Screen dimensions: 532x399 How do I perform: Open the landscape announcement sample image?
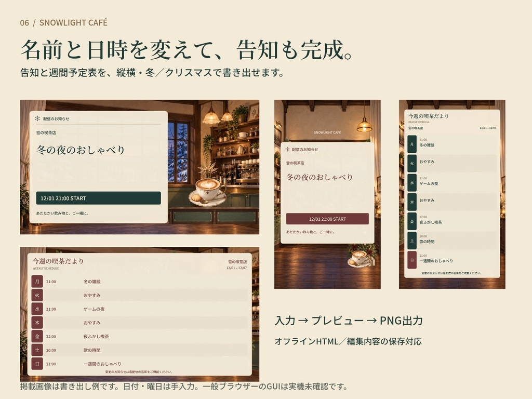tap(139, 167)
